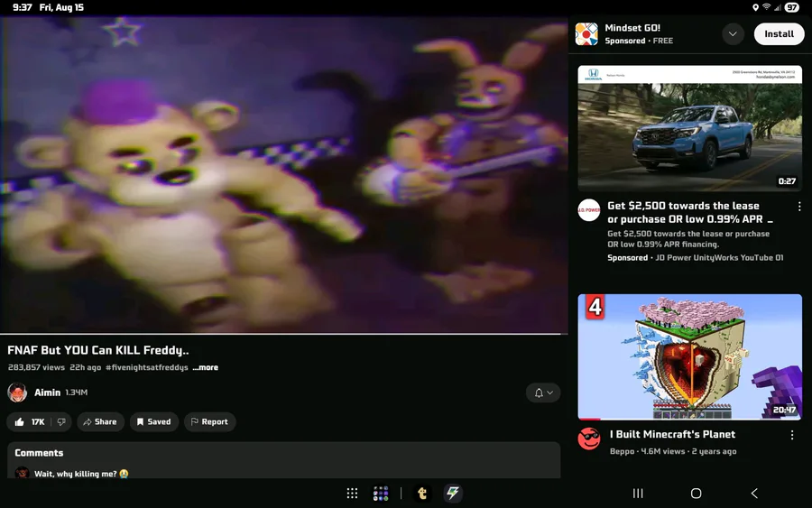Tap the video progress bar
This screenshot has width=812, height=508.
pyautogui.click(x=284, y=334)
